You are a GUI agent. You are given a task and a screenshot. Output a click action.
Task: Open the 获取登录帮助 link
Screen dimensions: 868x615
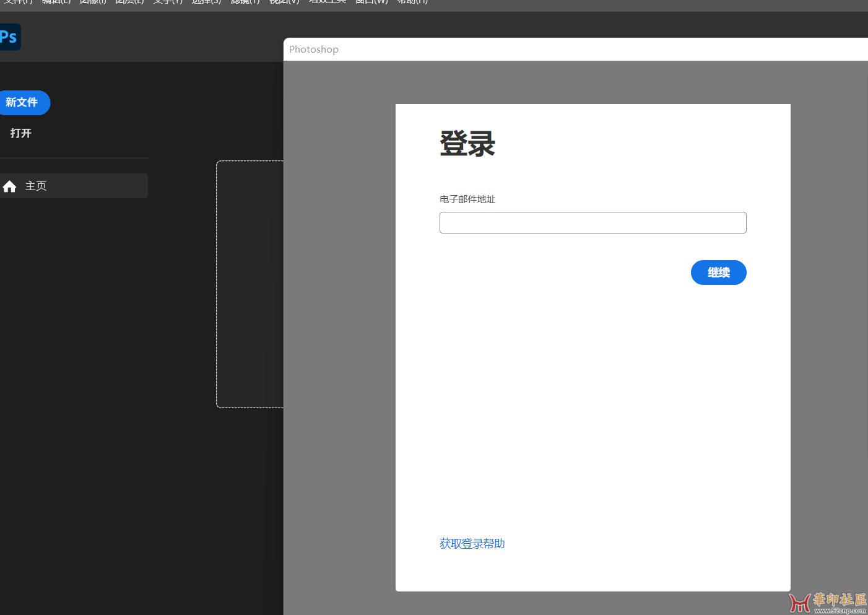(472, 544)
